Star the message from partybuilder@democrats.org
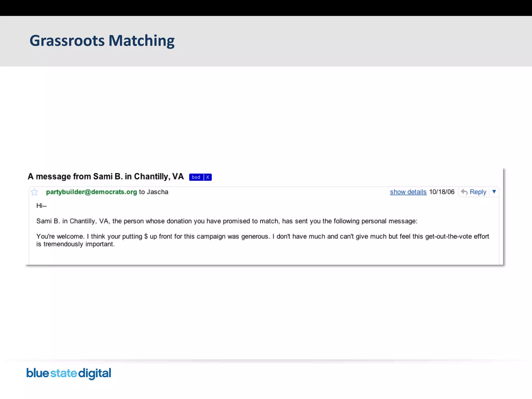Viewport: 532px width, 399px height. point(34,192)
